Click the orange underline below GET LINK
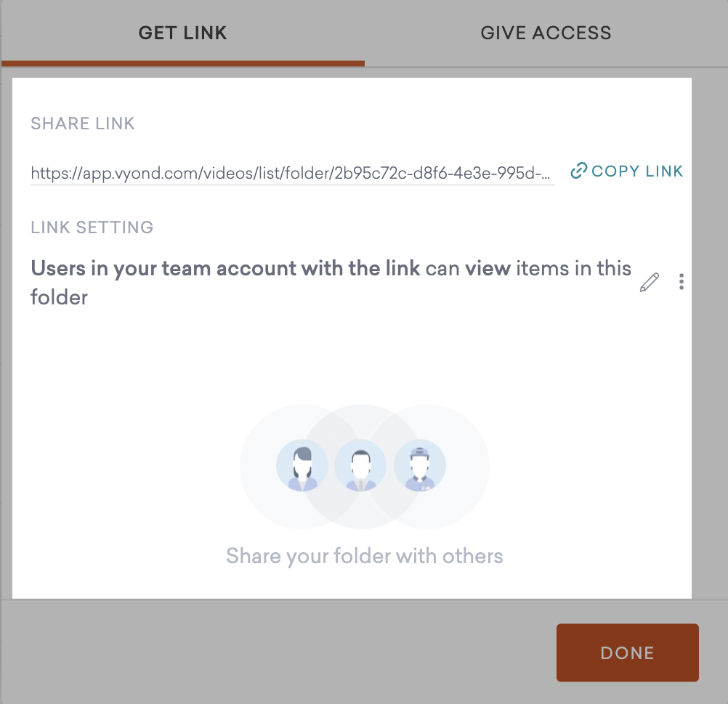The image size is (728, 704). [x=183, y=63]
